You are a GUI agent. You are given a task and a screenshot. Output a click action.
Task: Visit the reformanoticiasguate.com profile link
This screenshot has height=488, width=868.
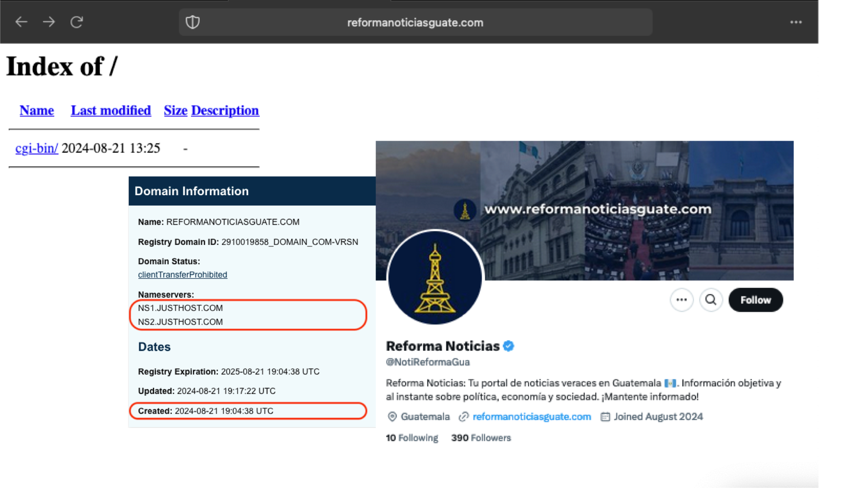tap(532, 417)
